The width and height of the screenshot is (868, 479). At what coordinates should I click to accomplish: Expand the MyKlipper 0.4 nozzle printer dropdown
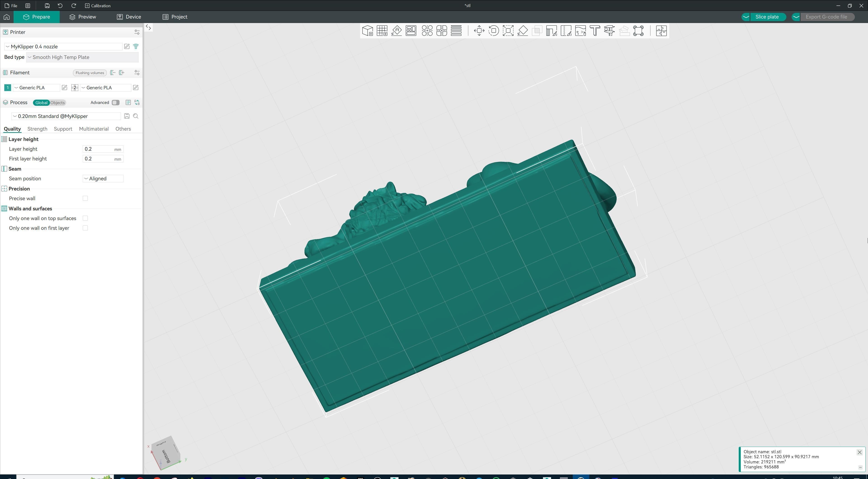pyautogui.click(x=63, y=47)
